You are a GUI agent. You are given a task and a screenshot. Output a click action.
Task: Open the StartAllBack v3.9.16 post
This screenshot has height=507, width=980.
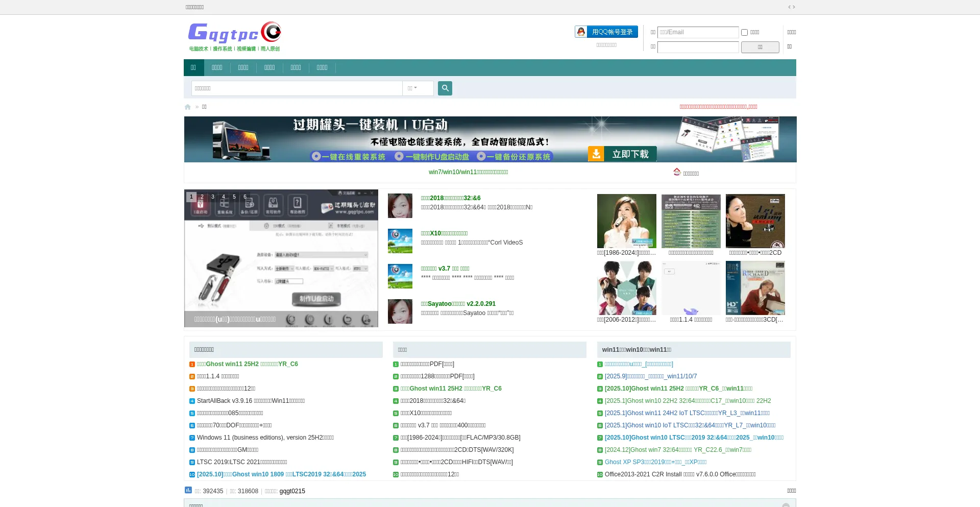click(x=251, y=401)
